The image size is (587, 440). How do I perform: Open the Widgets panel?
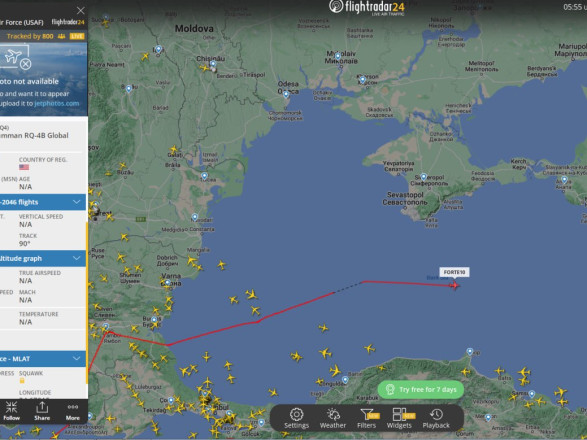[x=399, y=418]
